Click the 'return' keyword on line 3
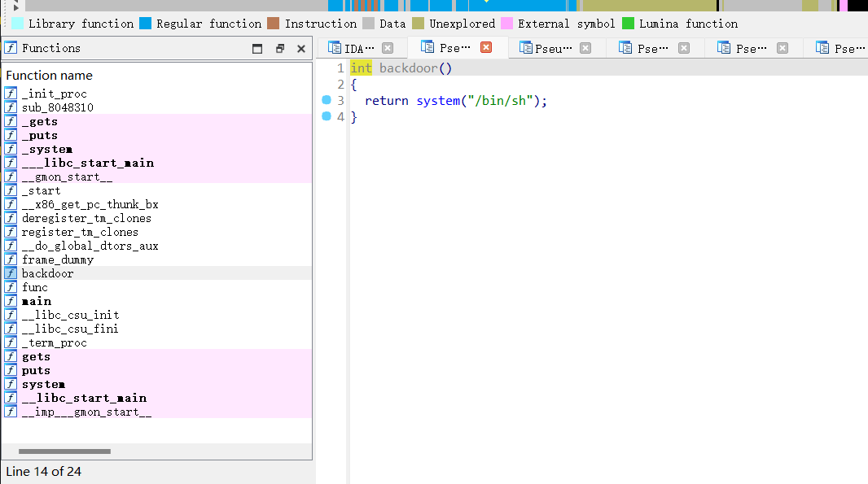Image resolution: width=868 pixels, height=484 pixels. (387, 101)
